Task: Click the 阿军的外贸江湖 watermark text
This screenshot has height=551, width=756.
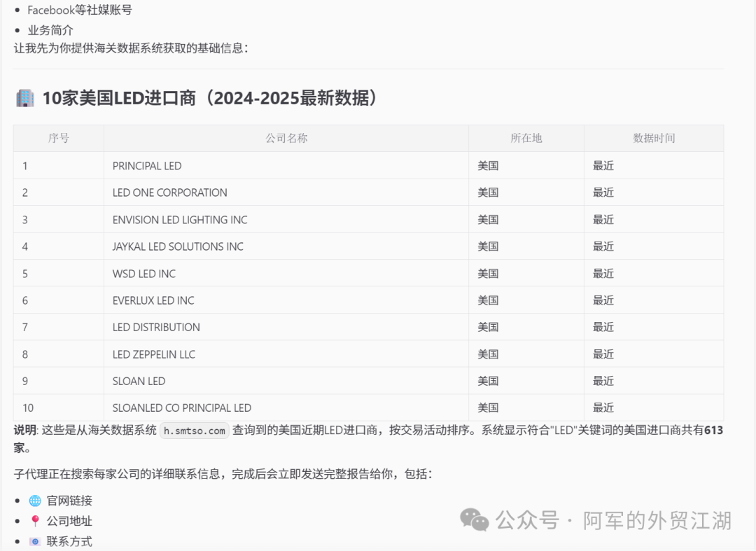Action: click(657, 520)
